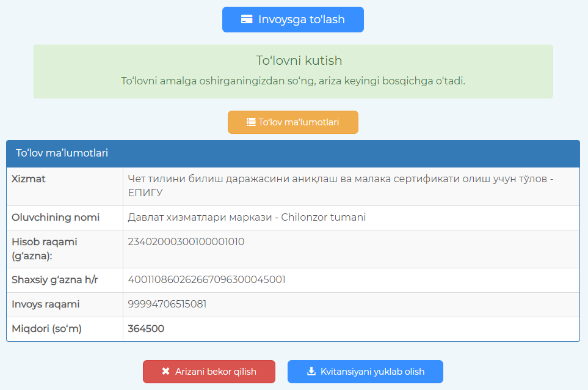588x390 pixels.
Task: Click the Miqdori (so'm) row label
Action: 46,328
